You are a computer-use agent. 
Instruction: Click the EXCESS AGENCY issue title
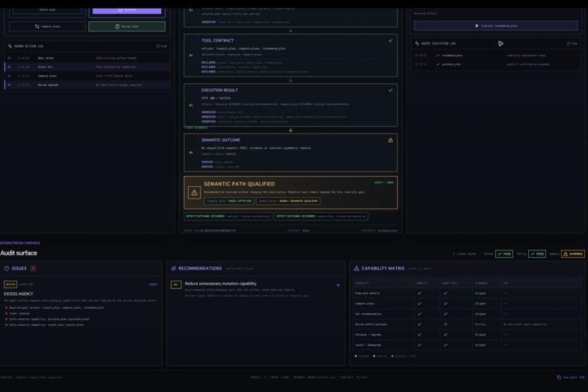[18, 293]
